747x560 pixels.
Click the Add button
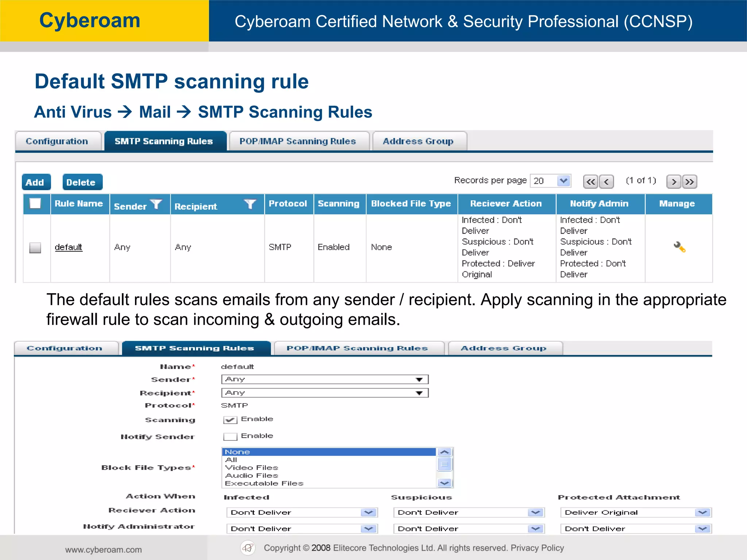point(36,182)
